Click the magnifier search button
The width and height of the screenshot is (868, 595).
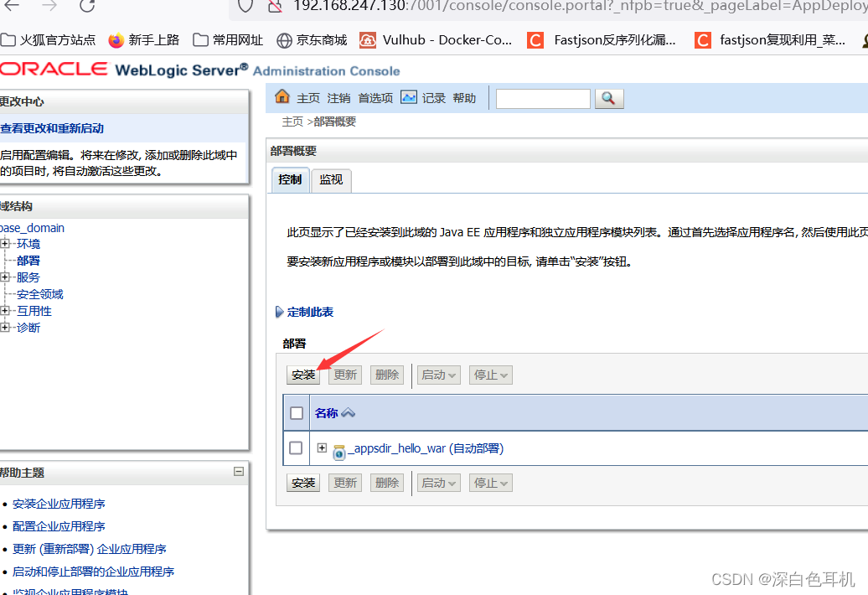[x=609, y=98]
